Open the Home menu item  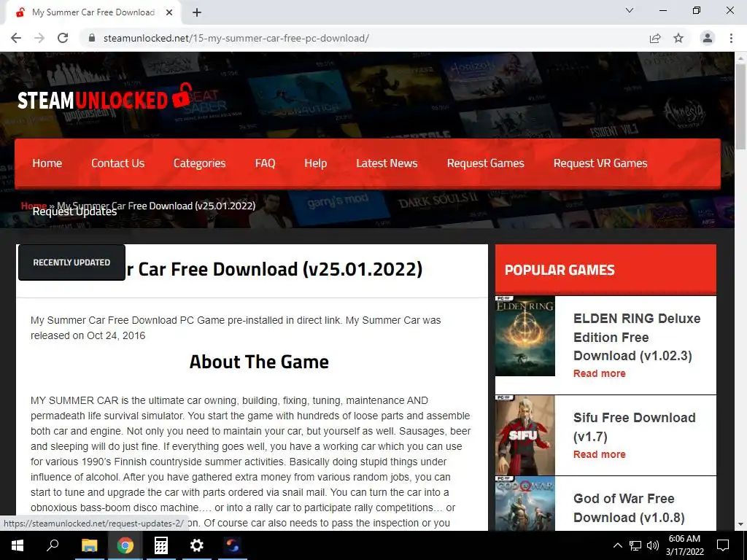[x=47, y=163]
